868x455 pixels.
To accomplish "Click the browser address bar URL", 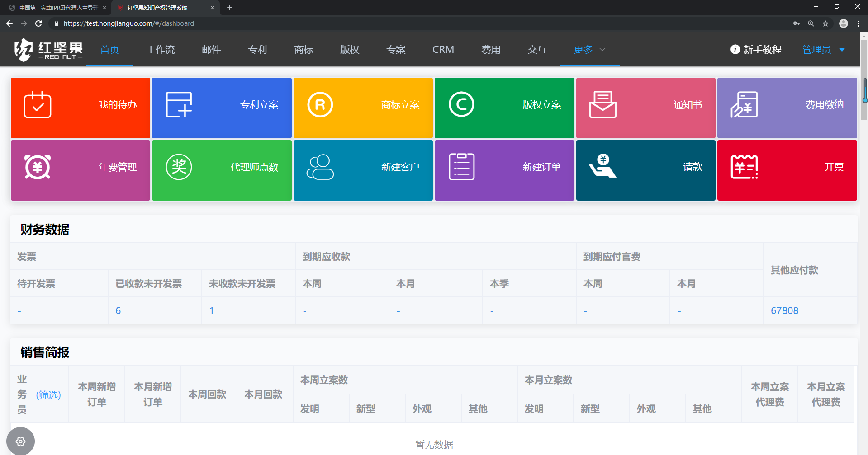I will tap(129, 23).
